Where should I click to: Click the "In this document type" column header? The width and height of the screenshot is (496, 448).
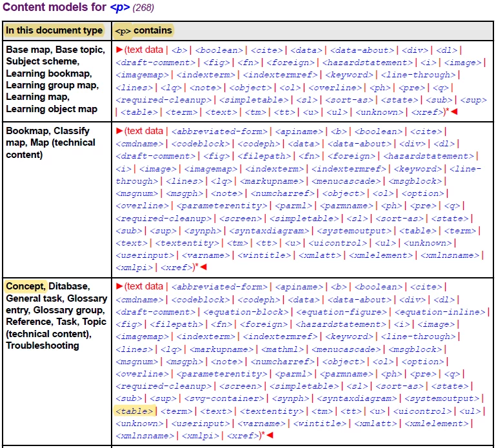(54, 30)
